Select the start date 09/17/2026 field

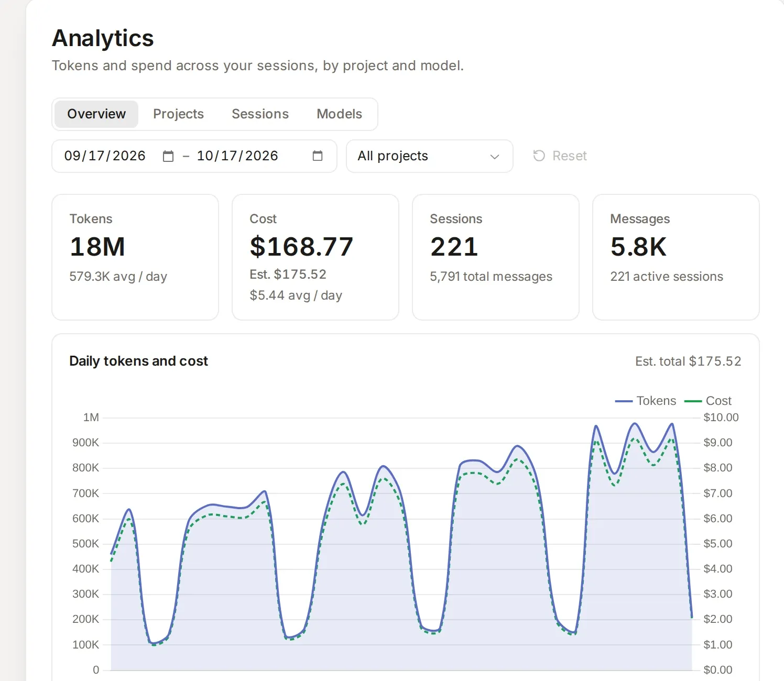point(105,156)
